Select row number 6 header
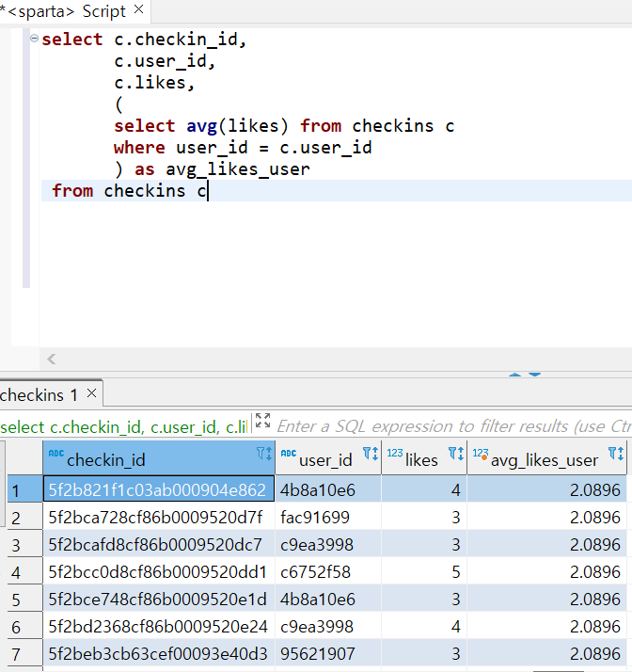The image size is (632, 672). (x=24, y=627)
